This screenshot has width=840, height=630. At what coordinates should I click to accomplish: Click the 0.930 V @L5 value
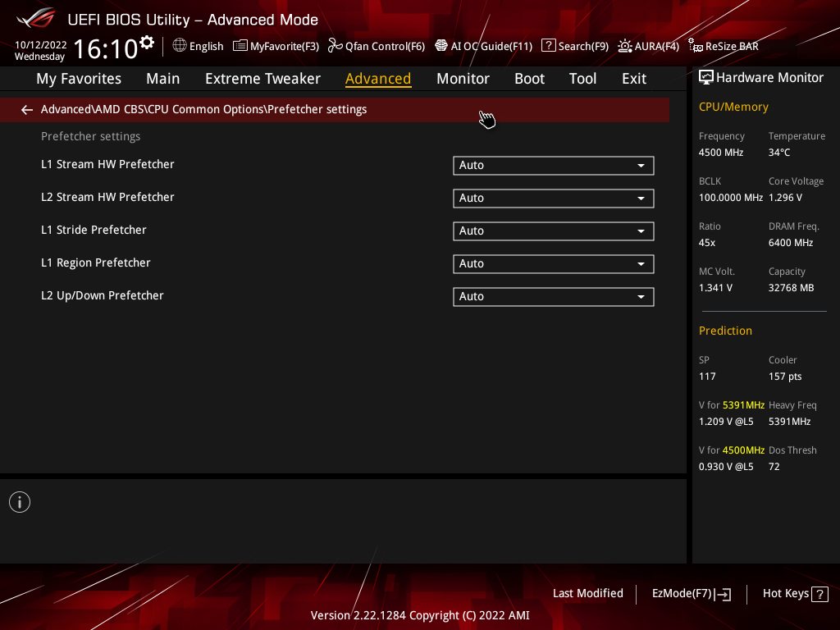726,467
